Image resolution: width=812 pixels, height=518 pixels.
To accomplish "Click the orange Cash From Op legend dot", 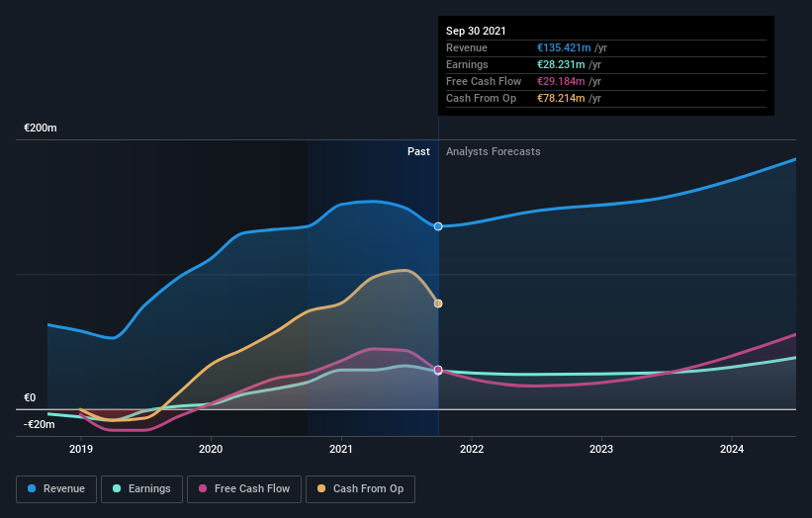I will [x=321, y=488].
